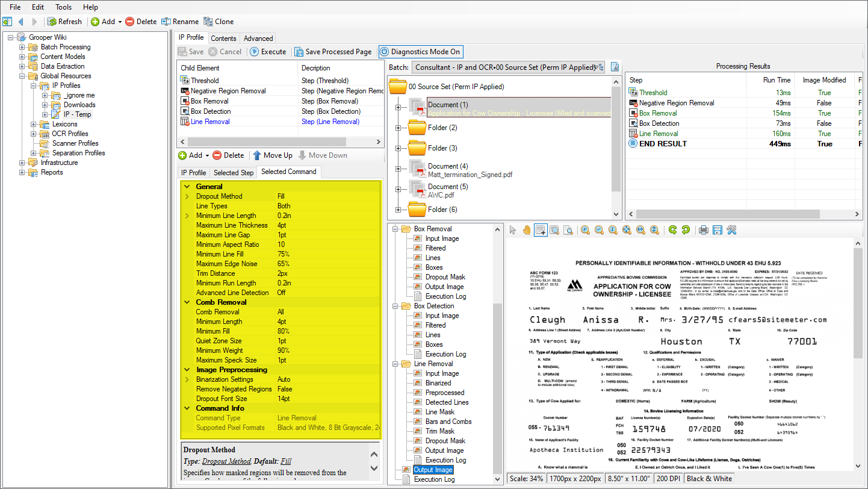Click the fit-to-width zoom icon

(x=640, y=230)
